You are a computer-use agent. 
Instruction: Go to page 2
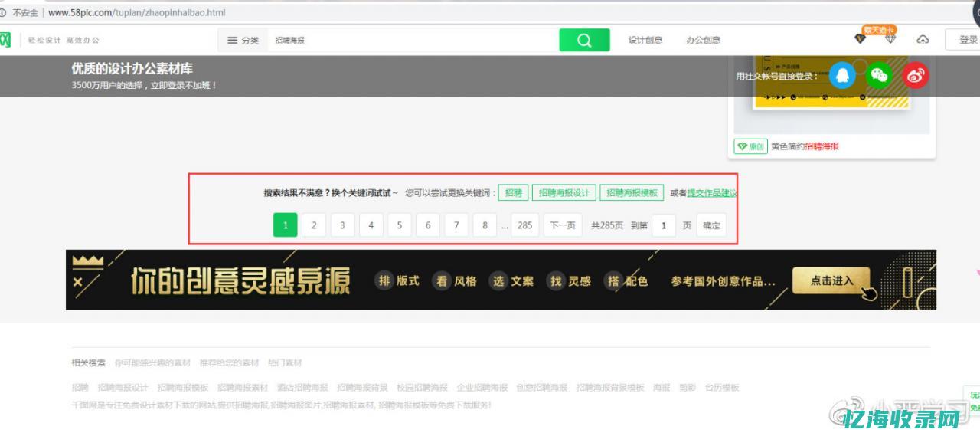pos(314,225)
